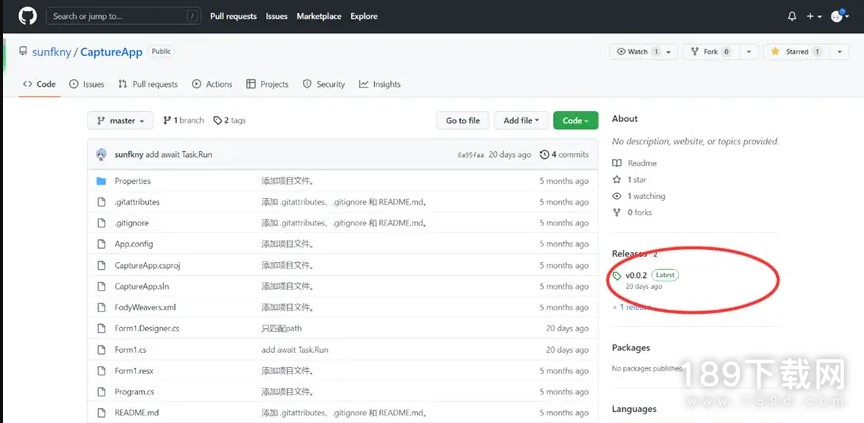Open the plus create-new dropdown

(x=814, y=17)
